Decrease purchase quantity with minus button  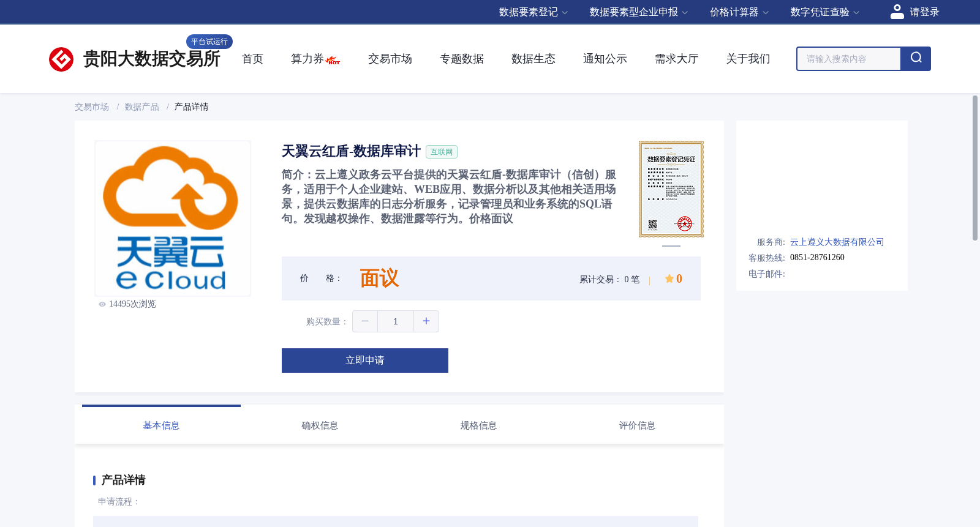coord(365,321)
